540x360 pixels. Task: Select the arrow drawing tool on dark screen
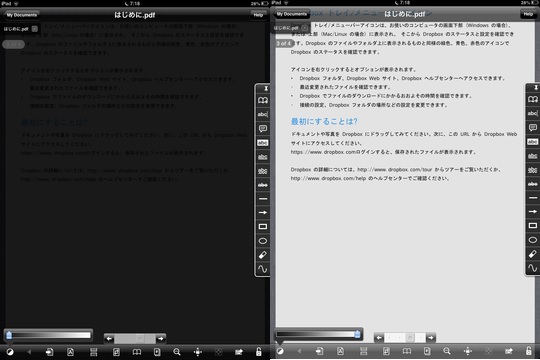(263, 213)
